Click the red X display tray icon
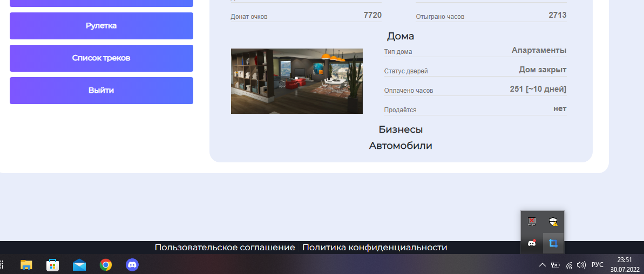The image size is (644, 274). [532, 222]
